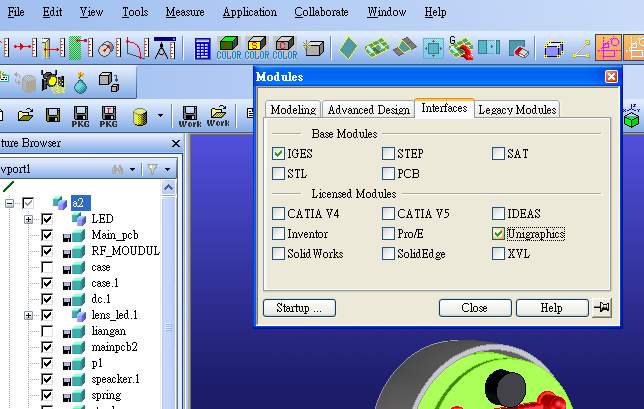Select the teal diamond plane icon
The width and height of the screenshot is (644, 409).
point(348,48)
